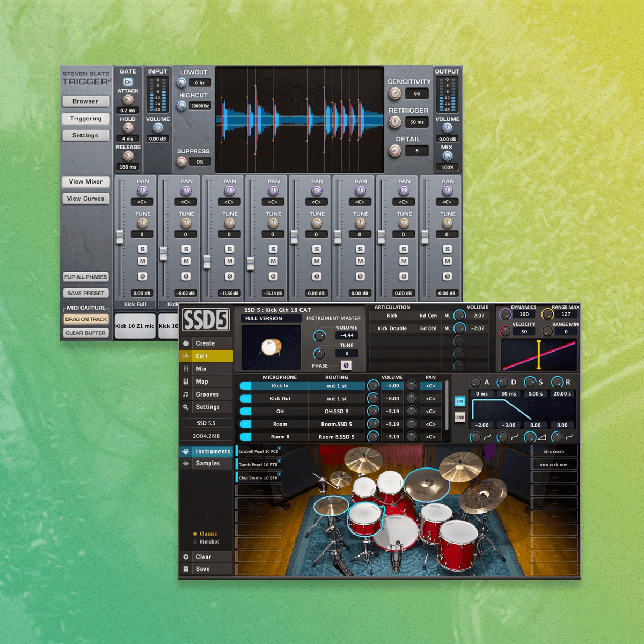The height and width of the screenshot is (644, 644).
Task: Open the Mix page in SSD5
Action: (206, 369)
